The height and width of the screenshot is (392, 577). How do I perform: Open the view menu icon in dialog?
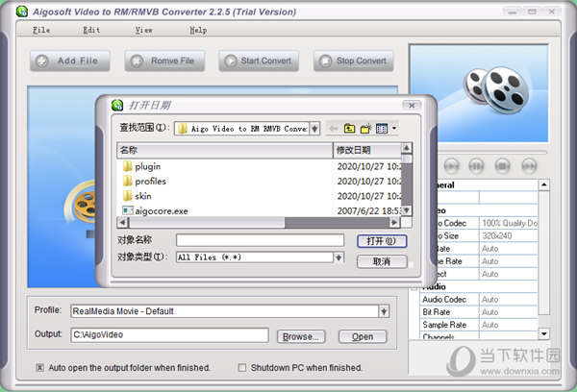(382, 129)
